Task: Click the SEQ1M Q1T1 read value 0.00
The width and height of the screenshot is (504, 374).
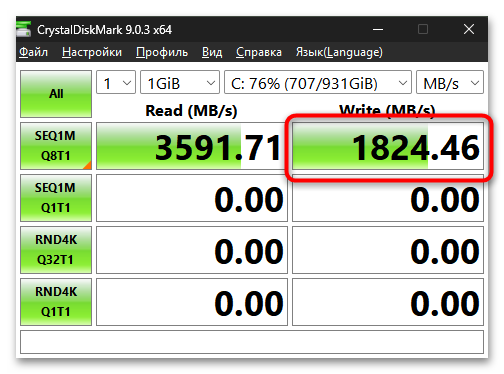Action: 192,198
